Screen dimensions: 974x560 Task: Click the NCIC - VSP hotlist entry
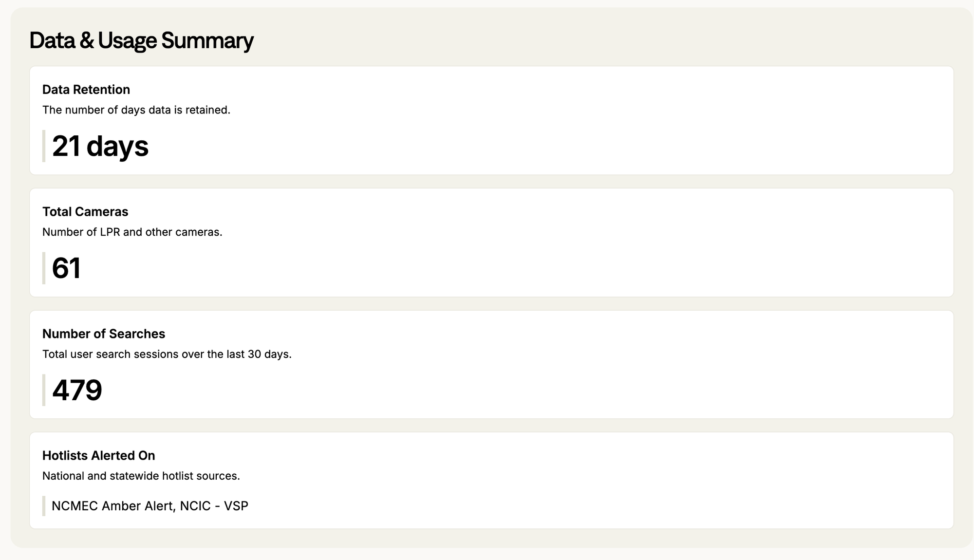pos(214,506)
